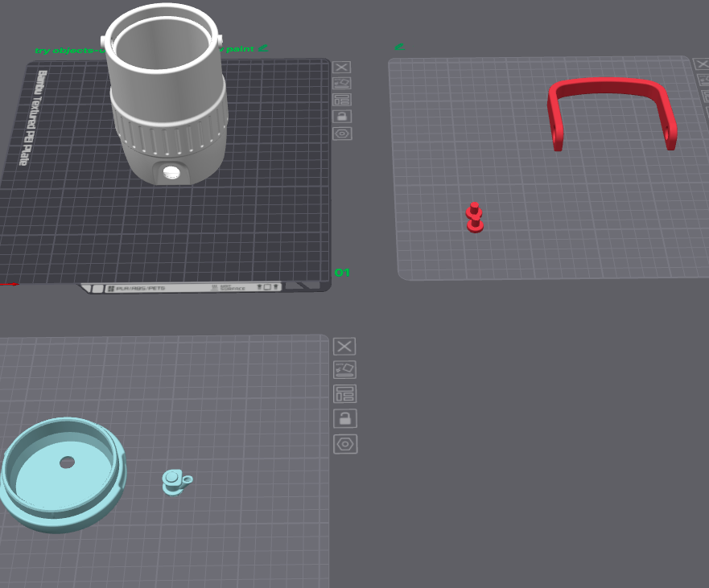Toggle the lock on plate 01
Screen dimensions: 709x588
point(342,116)
